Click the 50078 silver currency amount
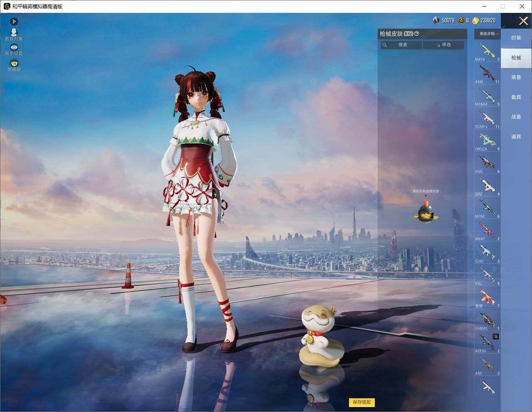The width and height of the screenshot is (532, 412). 448,20
